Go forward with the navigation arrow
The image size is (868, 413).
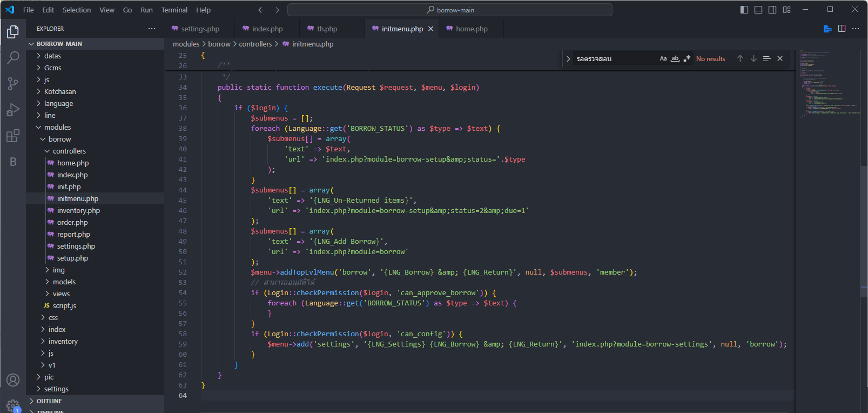(x=276, y=10)
